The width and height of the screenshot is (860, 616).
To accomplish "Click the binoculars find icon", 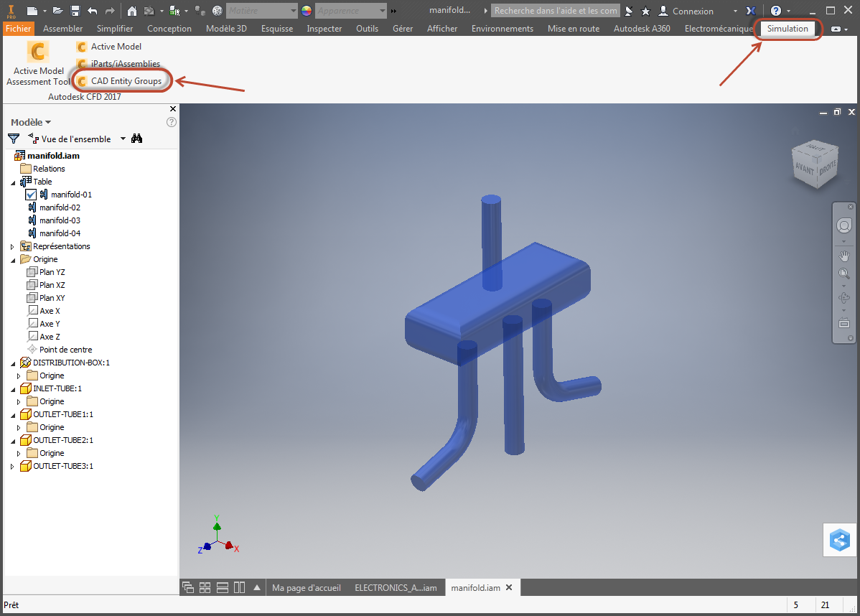I will (136, 139).
